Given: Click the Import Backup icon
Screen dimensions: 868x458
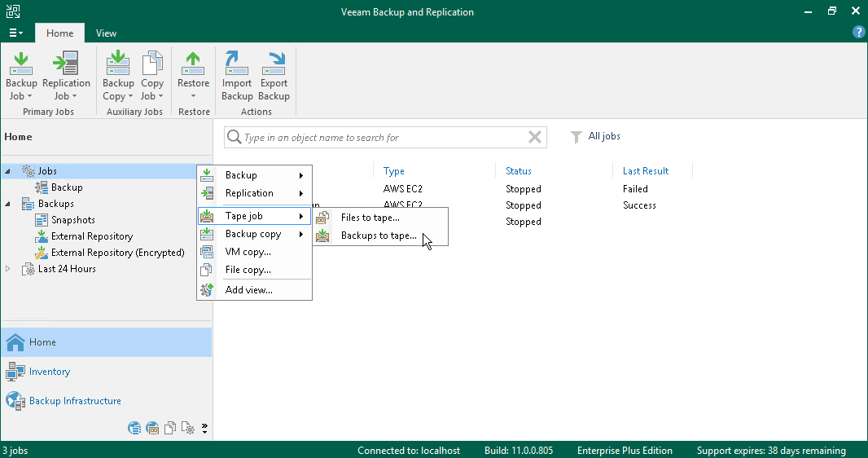Looking at the screenshot, I should [237, 77].
